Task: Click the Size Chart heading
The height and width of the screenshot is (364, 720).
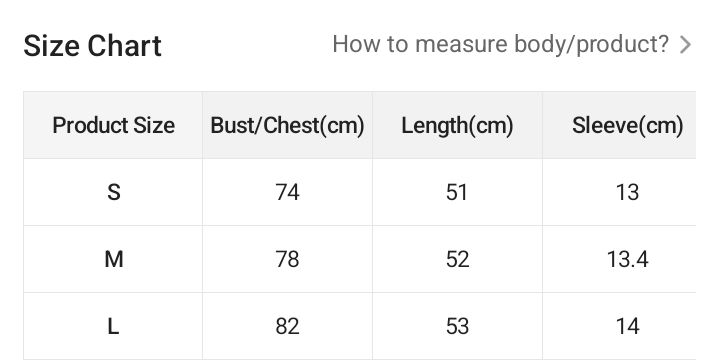Action: coord(92,46)
